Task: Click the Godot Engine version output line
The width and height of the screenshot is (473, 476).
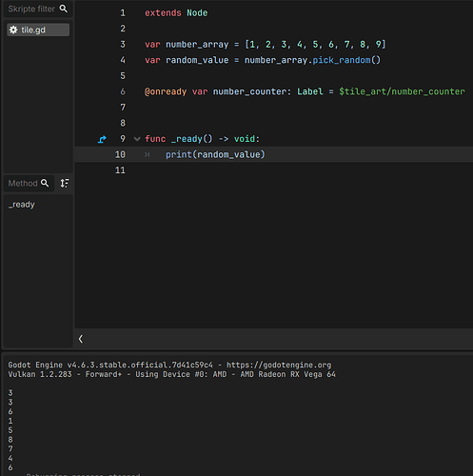Action: tap(169, 365)
